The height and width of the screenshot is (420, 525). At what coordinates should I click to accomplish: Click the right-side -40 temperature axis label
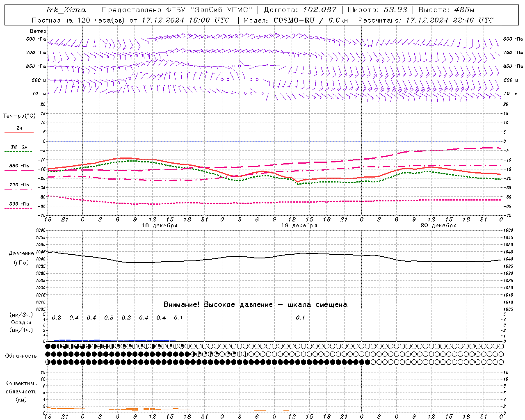(507, 215)
